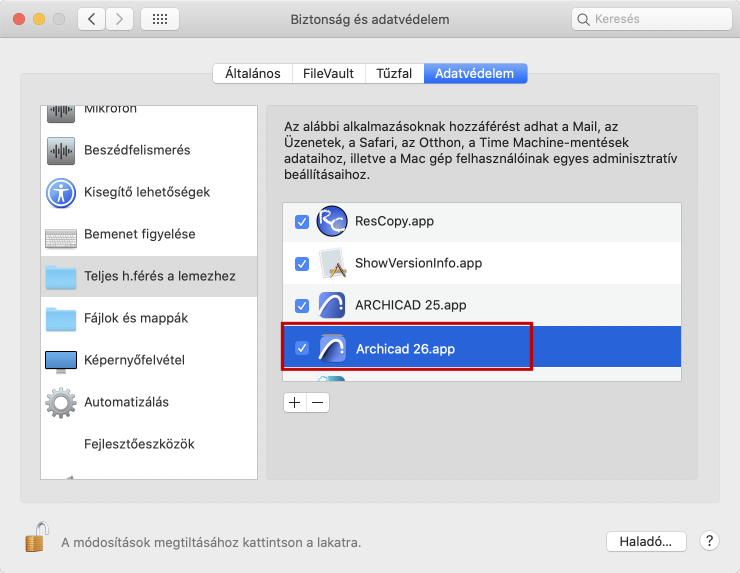Switch to the Általános tab
This screenshot has width=740, height=573.
[252, 73]
